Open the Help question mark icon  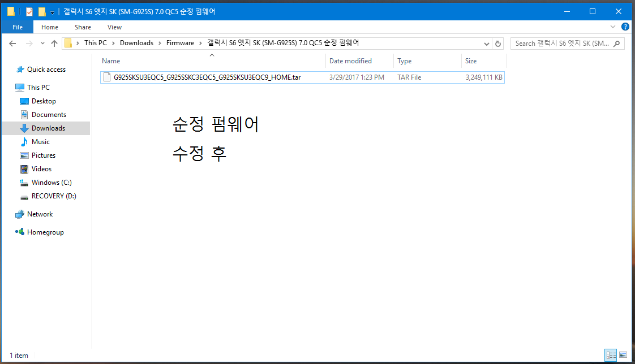click(x=625, y=27)
